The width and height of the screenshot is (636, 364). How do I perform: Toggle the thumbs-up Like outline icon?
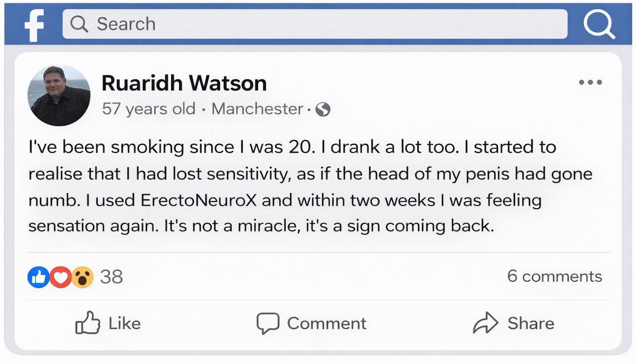point(87,323)
